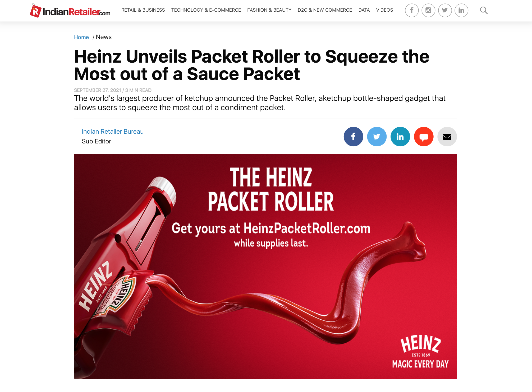This screenshot has height=392, width=532.
Task: Share article via light-blue Twitter button
Action: click(377, 137)
